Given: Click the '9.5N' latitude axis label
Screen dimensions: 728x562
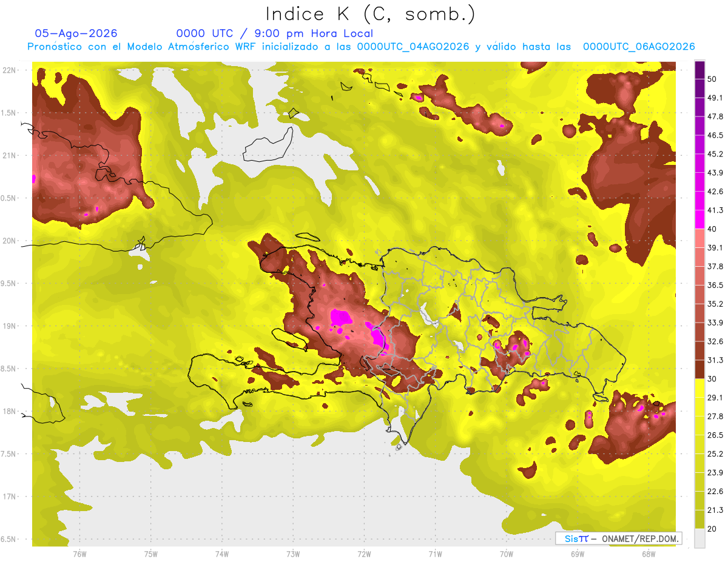Looking at the screenshot, I should coord(9,283).
